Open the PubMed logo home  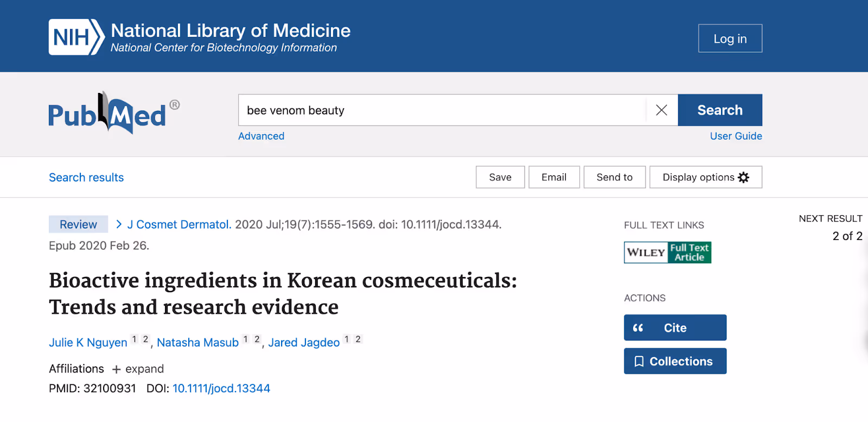tap(114, 112)
